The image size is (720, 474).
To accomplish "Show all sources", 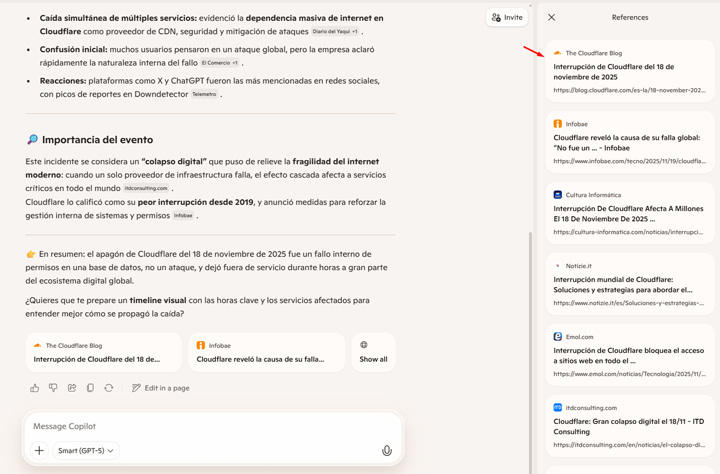I will pyautogui.click(x=373, y=352).
